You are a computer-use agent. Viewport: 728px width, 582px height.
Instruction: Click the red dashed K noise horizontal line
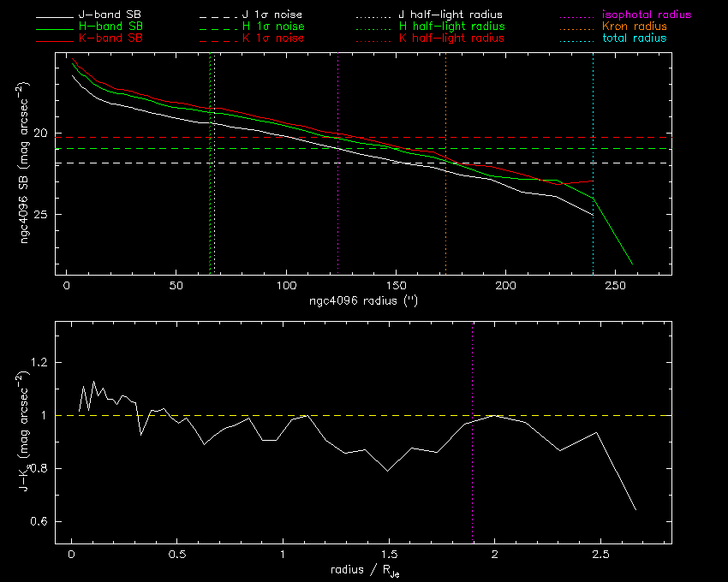tap(514, 137)
